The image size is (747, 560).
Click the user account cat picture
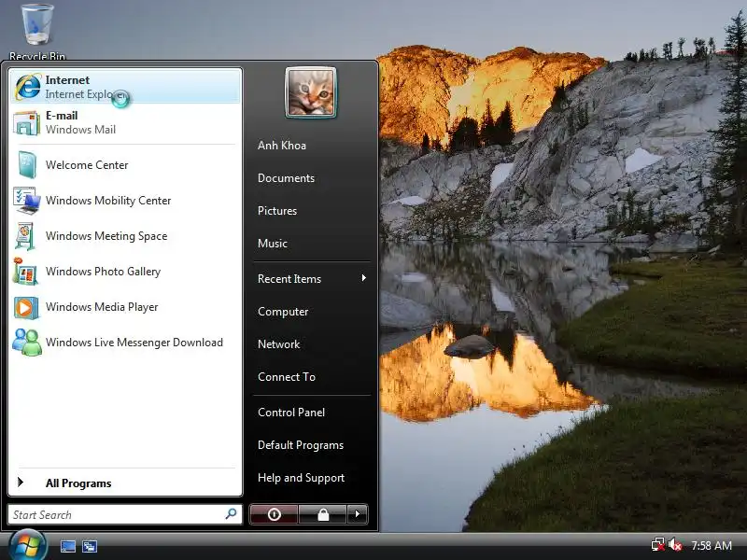311,92
